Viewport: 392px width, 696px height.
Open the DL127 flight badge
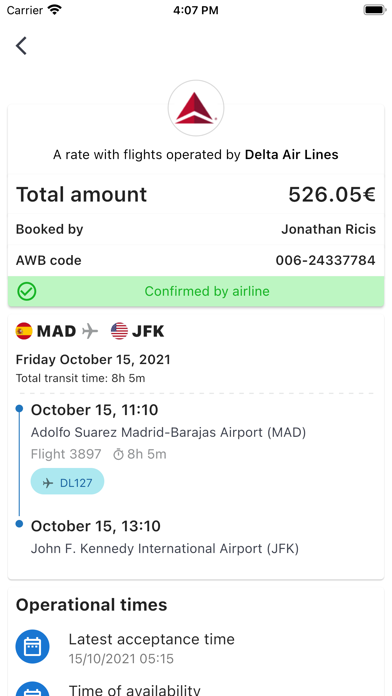click(x=67, y=481)
